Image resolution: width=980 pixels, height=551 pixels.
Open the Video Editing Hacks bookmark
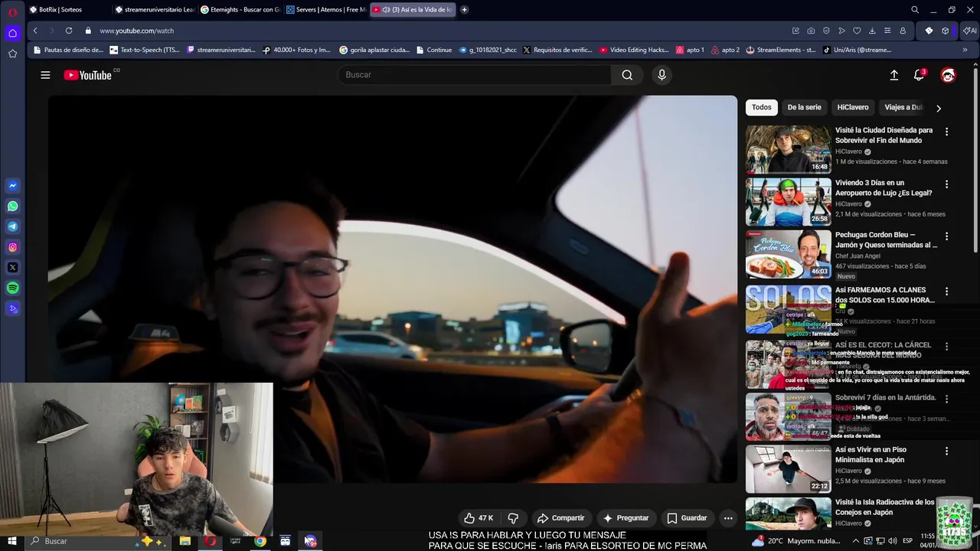(634, 50)
